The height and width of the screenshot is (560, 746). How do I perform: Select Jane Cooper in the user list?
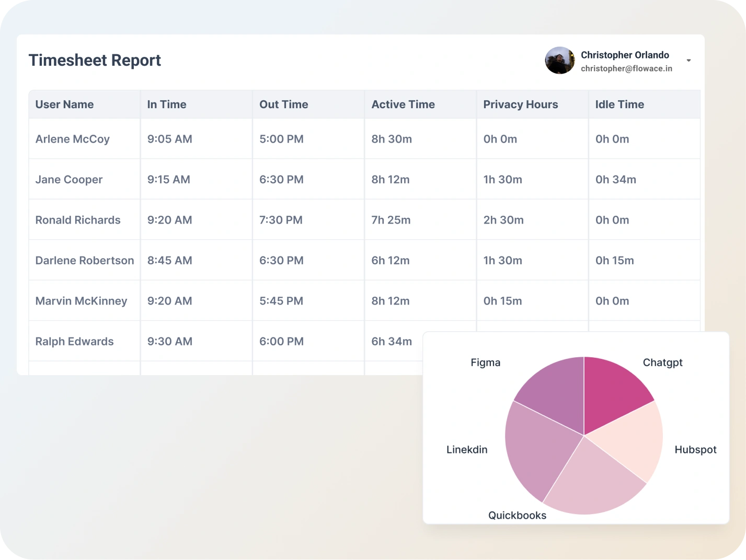(68, 180)
